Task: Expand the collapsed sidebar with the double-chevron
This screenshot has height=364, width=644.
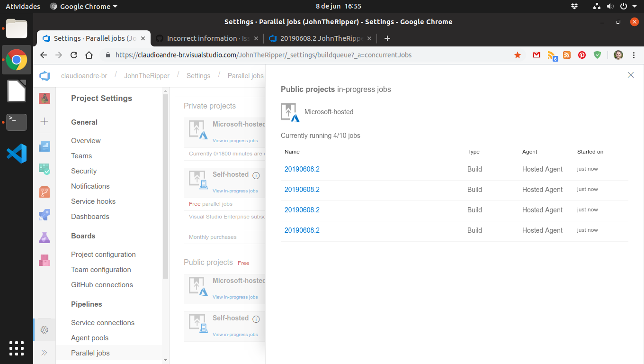Action: [44, 353]
